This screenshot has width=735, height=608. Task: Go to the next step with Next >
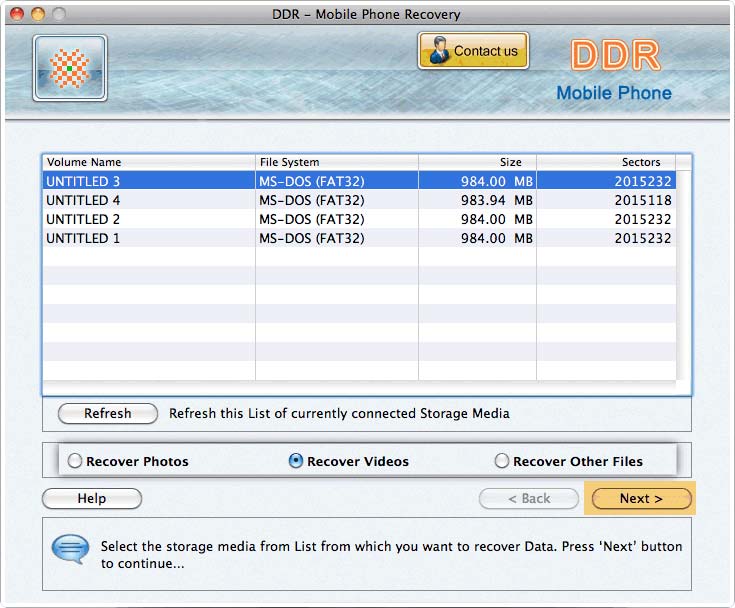click(x=641, y=498)
